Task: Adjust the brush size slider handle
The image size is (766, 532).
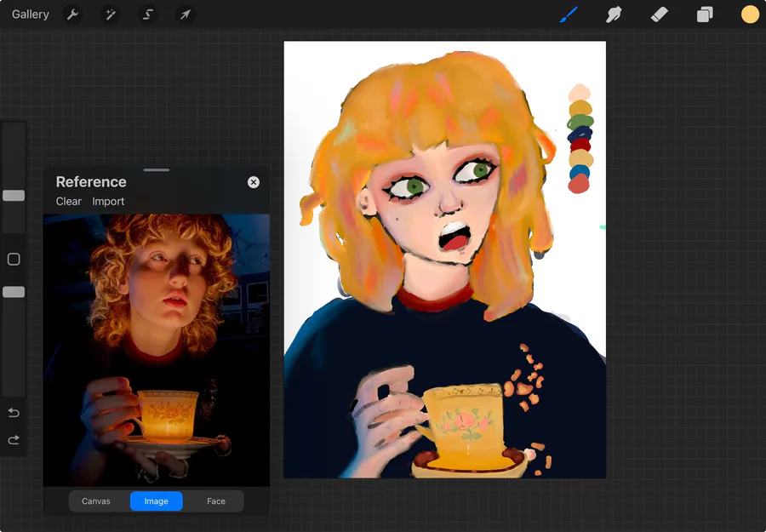Action: pyautogui.click(x=14, y=196)
